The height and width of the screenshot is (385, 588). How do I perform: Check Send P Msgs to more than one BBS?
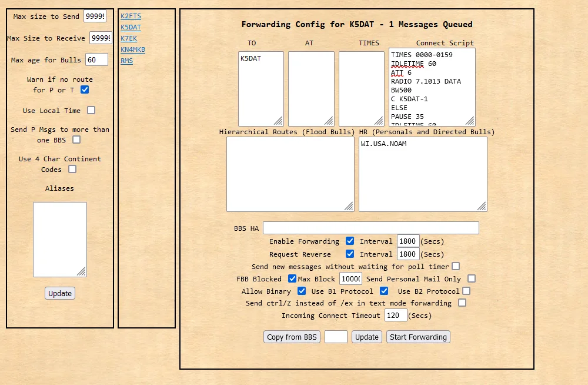[76, 140]
